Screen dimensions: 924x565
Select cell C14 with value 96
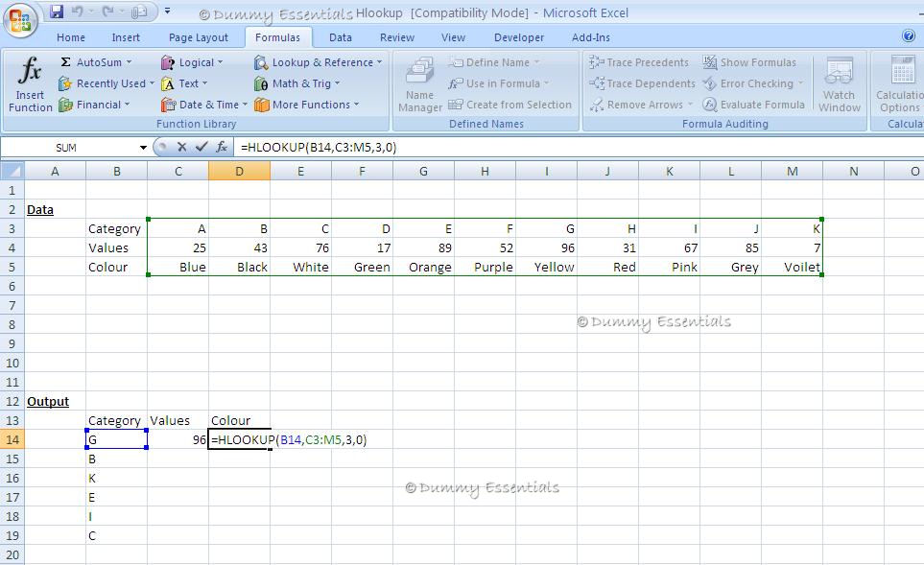(x=178, y=439)
